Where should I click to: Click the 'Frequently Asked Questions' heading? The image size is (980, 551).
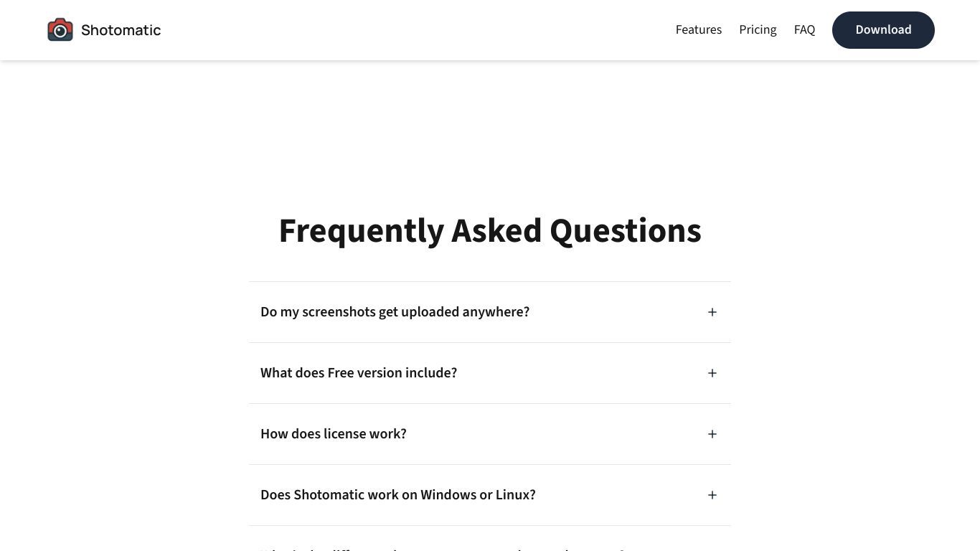tap(490, 231)
